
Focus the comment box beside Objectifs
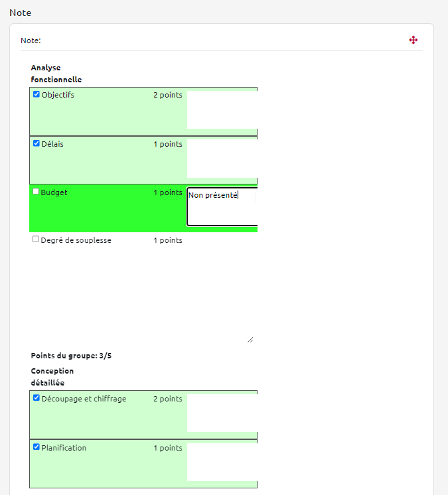pyautogui.click(x=222, y=110)
